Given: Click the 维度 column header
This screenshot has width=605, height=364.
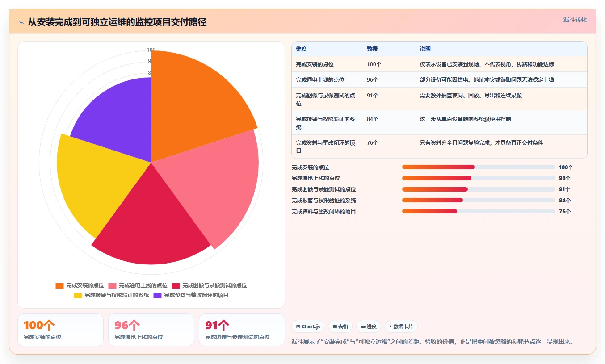Looking at the screenshot, I should [x=301, y=49].
